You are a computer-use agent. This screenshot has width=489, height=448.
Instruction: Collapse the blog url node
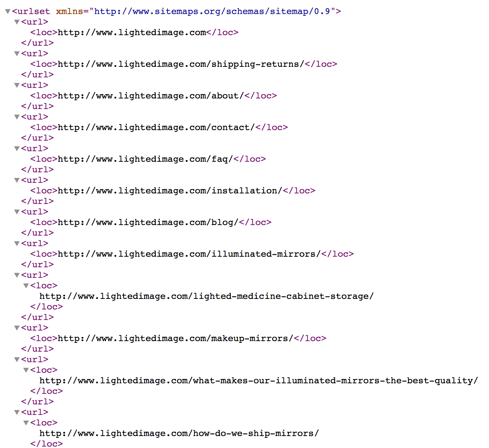(x=16, y=212)
